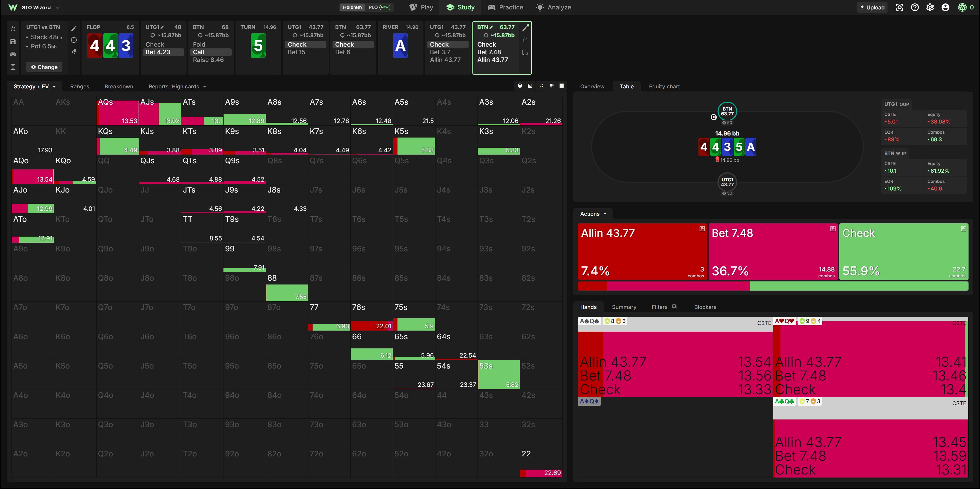The height and width of the screenshot is (489, 980).
Task: Click the pink Bet 7.48 action block
Action: (773, 251)
